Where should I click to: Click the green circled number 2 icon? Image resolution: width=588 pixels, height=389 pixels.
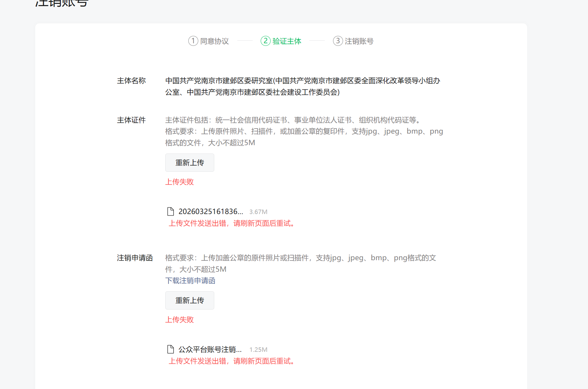[265, 41]
